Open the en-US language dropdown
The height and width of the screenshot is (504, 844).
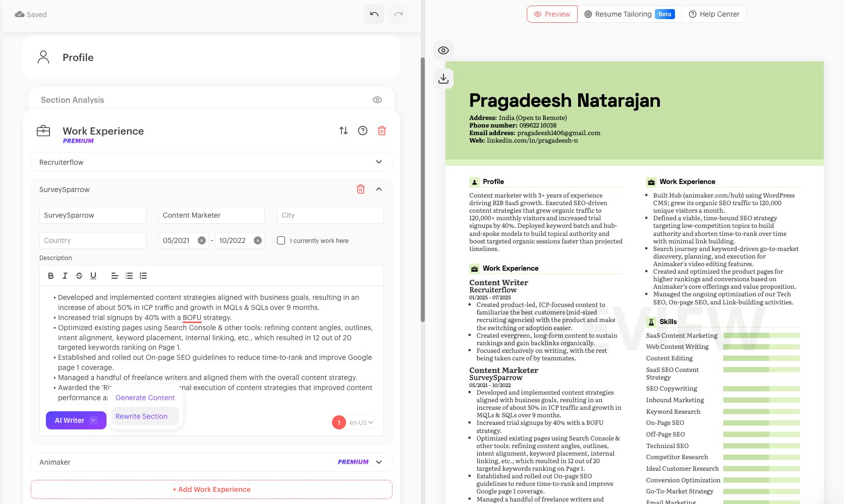(x=361, y=422)
